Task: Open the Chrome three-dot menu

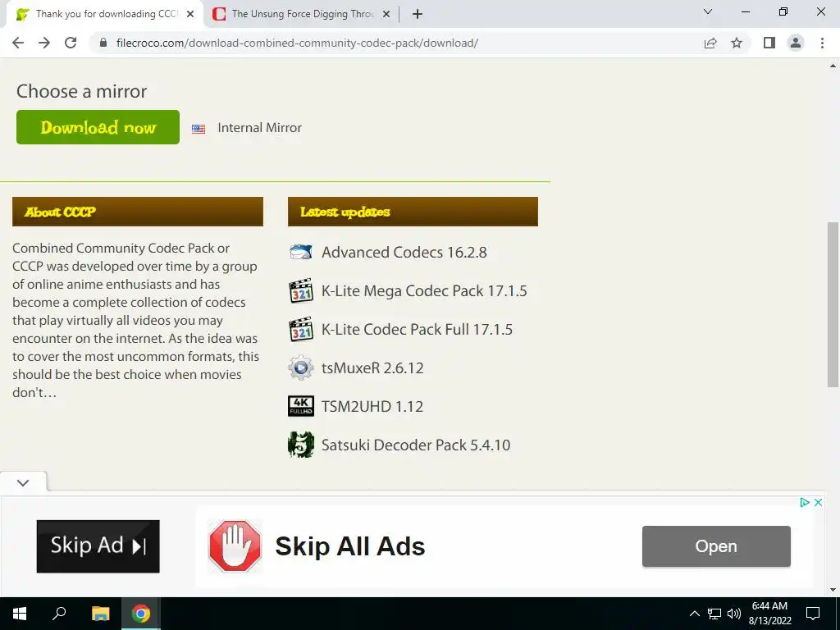Action: 822,43
